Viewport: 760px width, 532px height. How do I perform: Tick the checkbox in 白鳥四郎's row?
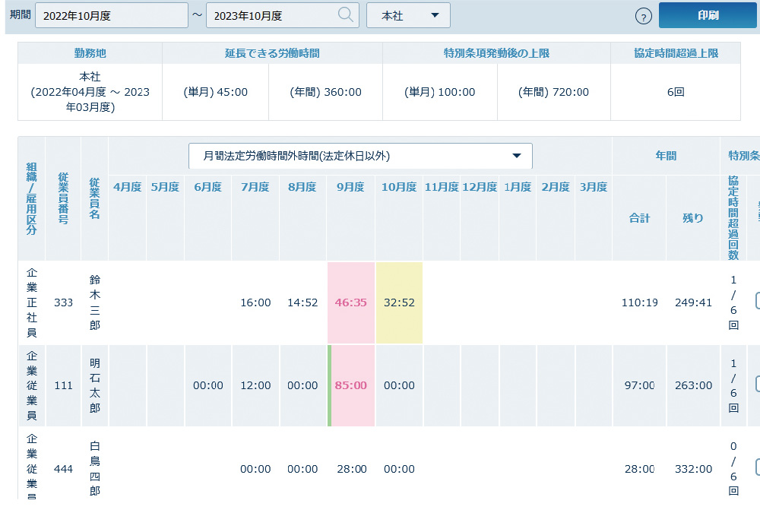(x=758, y=467)
